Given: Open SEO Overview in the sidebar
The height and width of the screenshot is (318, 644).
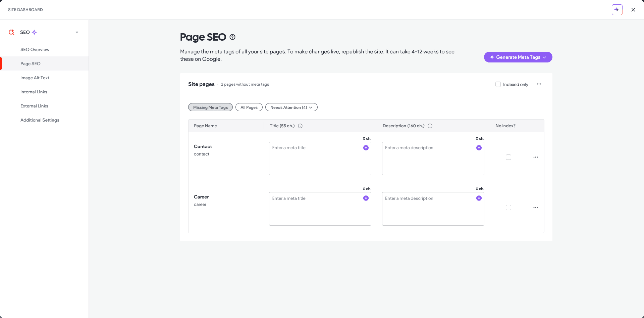Looking at the screenshot, I should tap(35, 50).
